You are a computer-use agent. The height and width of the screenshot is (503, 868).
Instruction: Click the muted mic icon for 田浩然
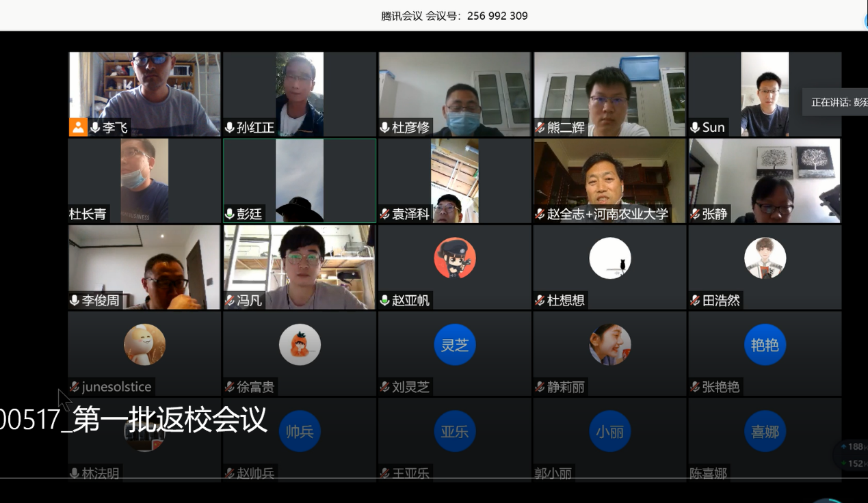tap(695, 300)
